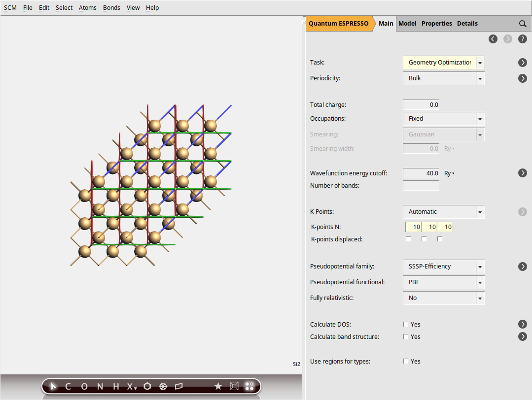Check the Calculate band structure option

406,336
